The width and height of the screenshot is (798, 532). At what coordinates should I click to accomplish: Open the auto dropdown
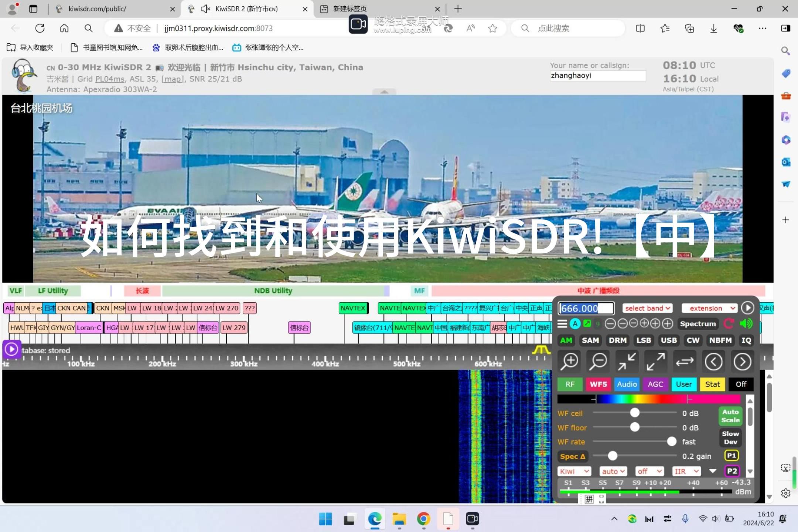coord(613,471)
